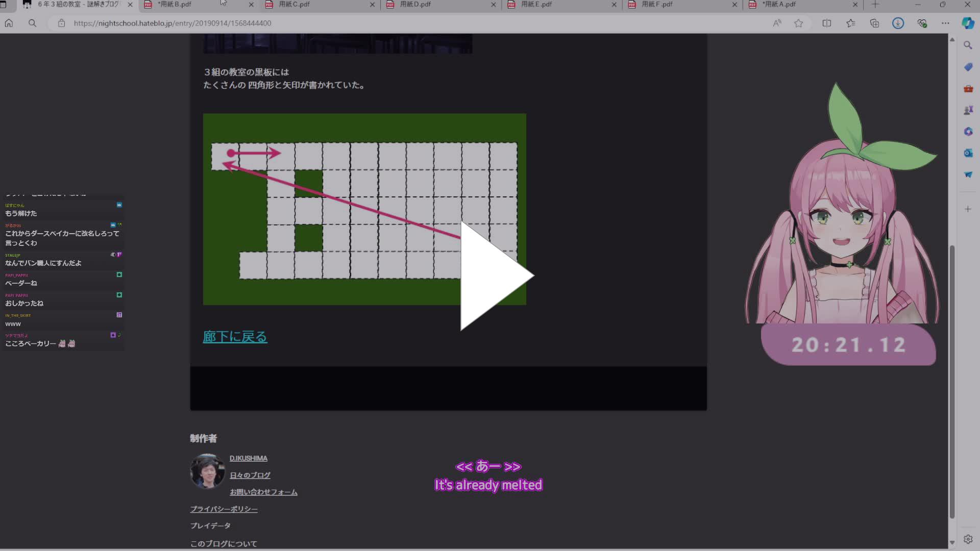
Task: Open search in the Edge sidebar
Action: tap(968, 45)
